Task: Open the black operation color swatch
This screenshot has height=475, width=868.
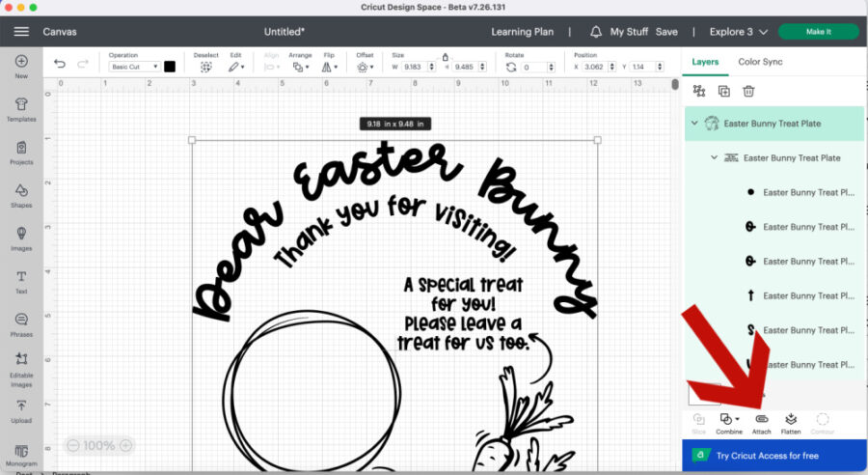Action: pos(170,67)
